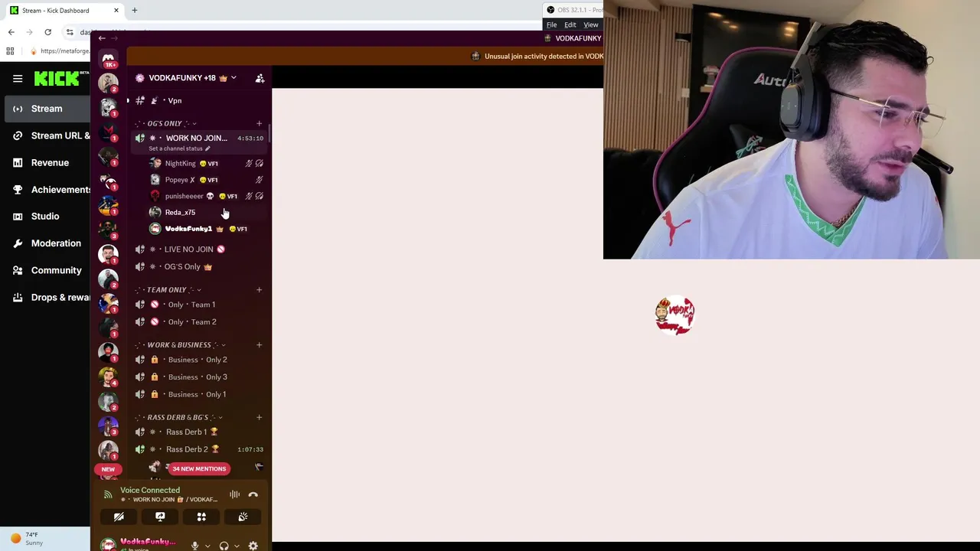Go back in Discord navigation
Image resolution: width=980 pixels, height=551 pixels.
coord(102,38)
